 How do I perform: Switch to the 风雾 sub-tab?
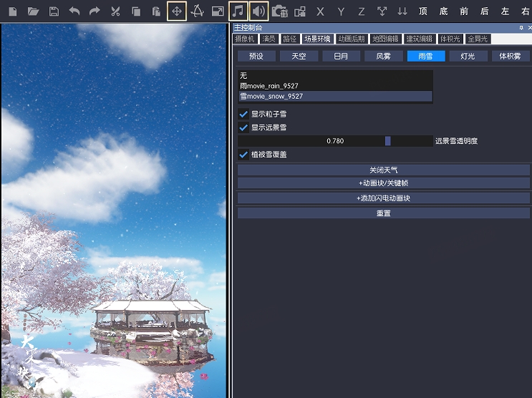tap(384, 56)
